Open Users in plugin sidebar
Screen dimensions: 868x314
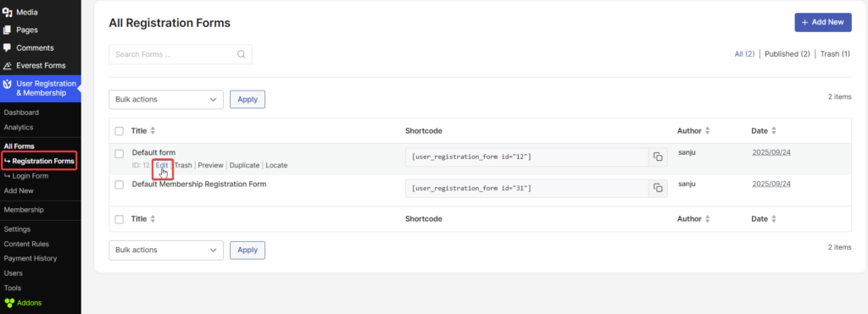pyautogui.click(x=14, y=273)
